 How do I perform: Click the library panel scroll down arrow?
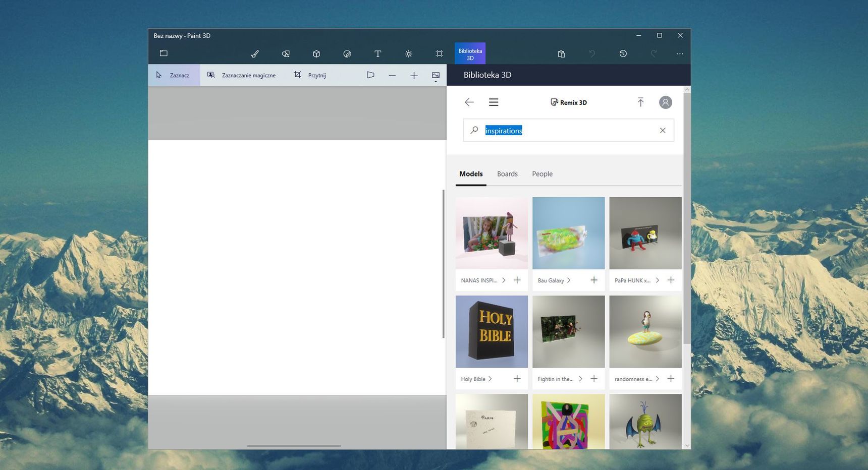(x=687, y=445)
